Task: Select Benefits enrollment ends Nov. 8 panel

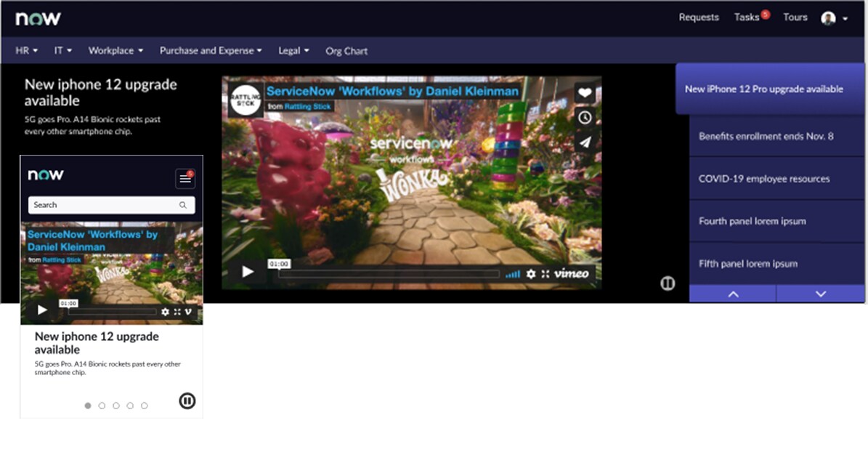Action: pos(776,137)
